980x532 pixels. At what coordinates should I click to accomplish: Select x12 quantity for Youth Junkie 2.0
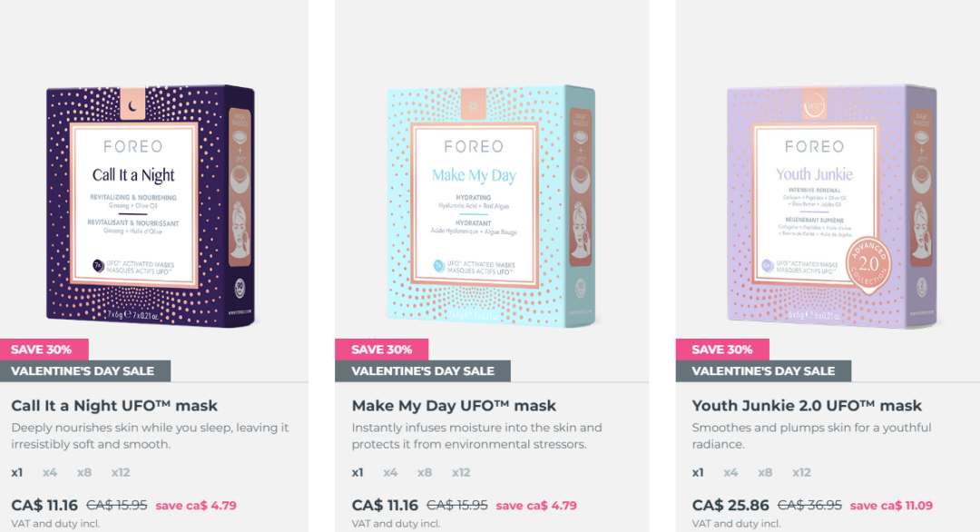point(801,473)
